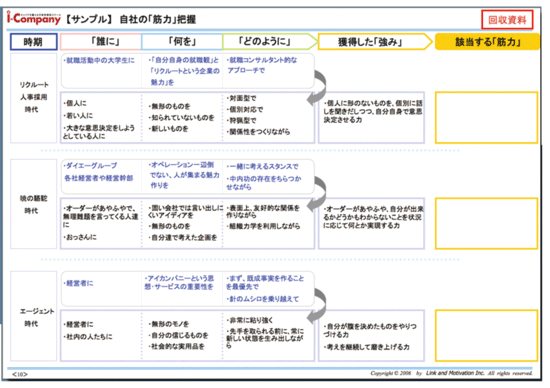Click the curved gray arrow in 暁の駱駝 section

(317, 194)
